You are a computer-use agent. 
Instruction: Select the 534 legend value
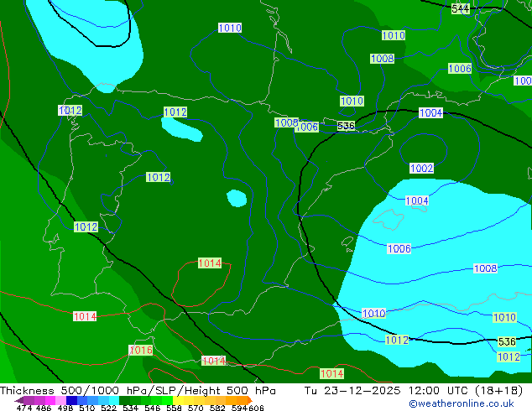pyautogui.click(x=130, y=408)
